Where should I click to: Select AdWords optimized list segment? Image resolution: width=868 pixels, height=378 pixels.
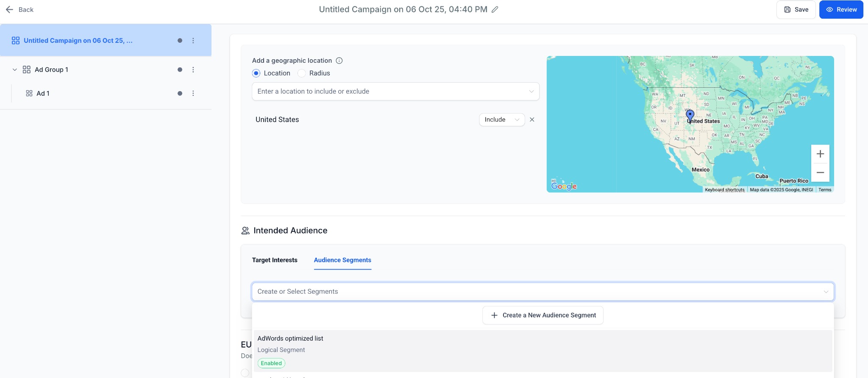coord(542,351)
